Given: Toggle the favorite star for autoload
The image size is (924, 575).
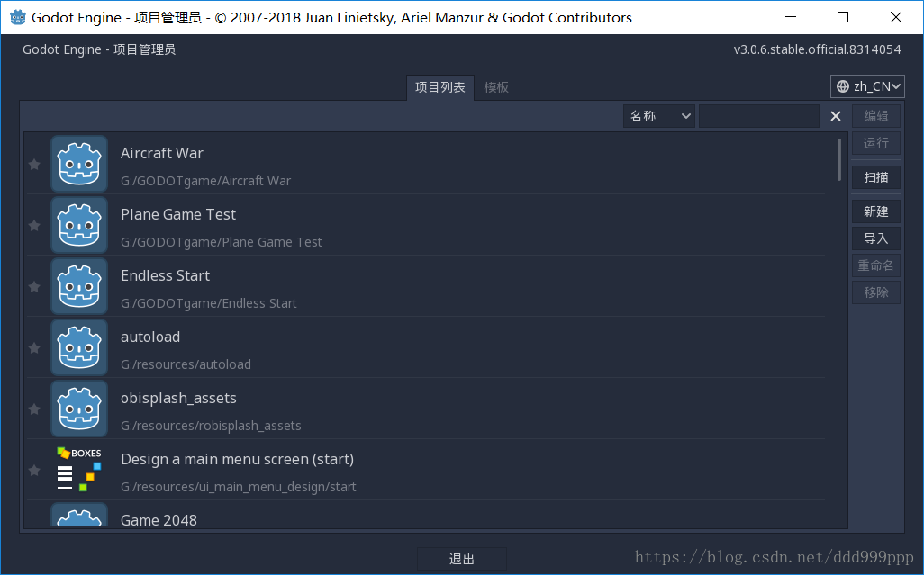Looking at the screenshot, I should (35, 348).
